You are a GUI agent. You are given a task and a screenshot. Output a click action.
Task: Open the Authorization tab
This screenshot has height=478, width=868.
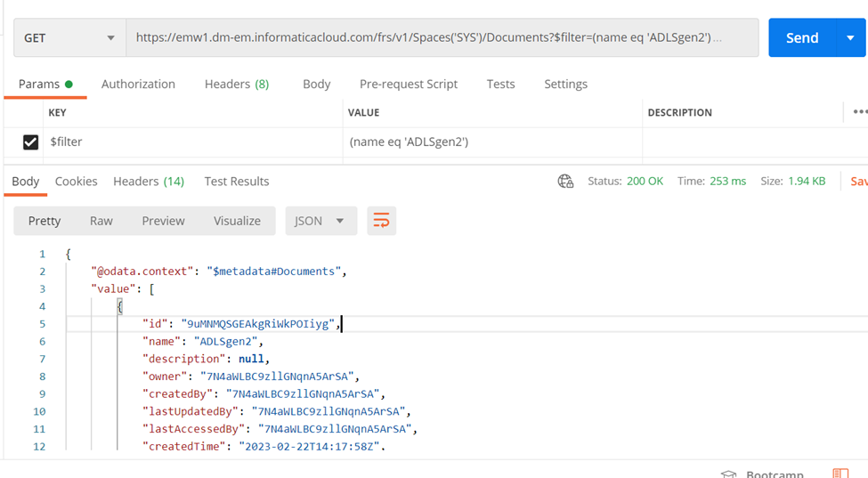pos(138,84)
